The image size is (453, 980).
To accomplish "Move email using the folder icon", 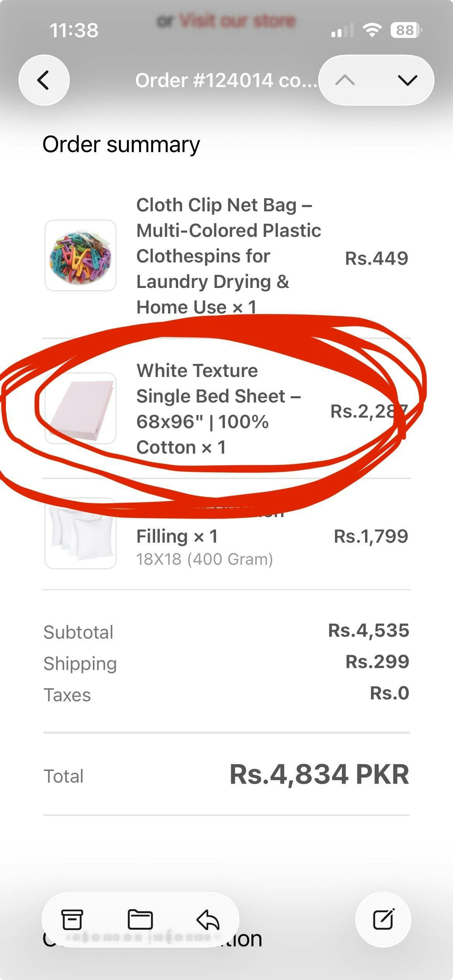I will click(x=140, y=919).
